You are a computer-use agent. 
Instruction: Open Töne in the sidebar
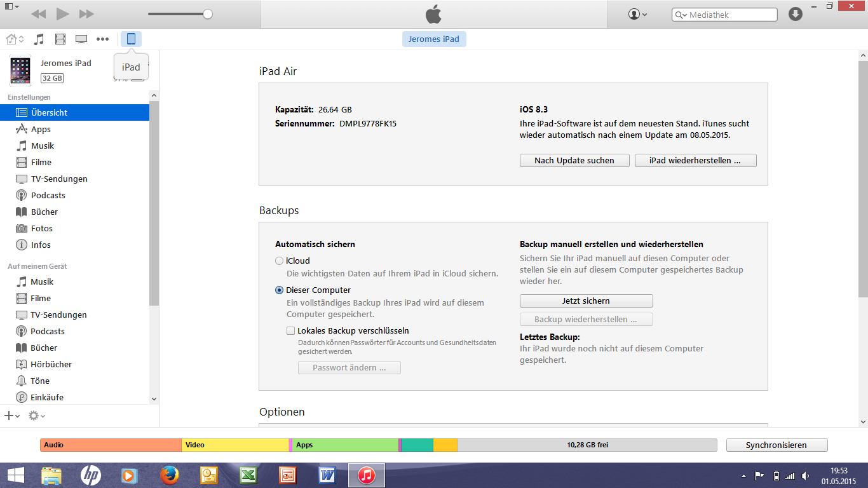tap(75, 381)
